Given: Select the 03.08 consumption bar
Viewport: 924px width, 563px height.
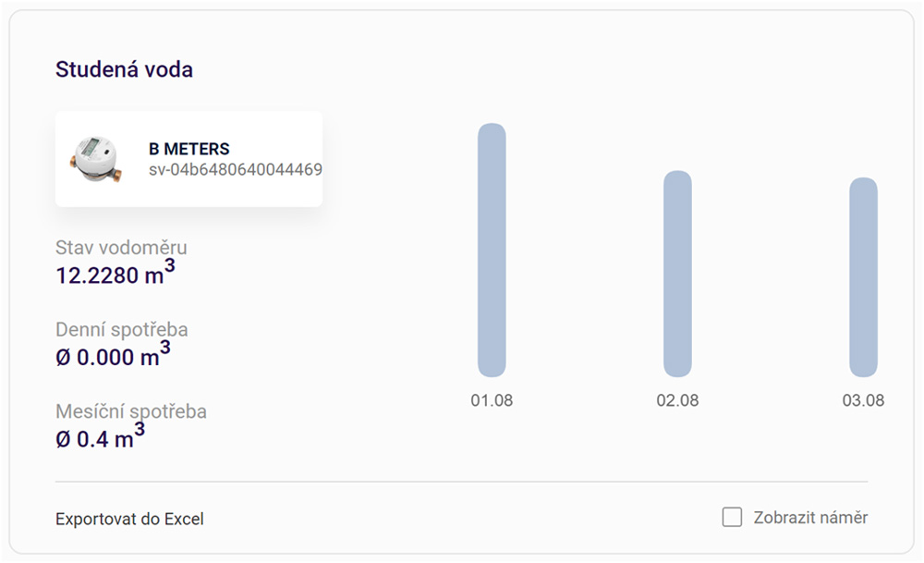Looking at the screenshot, I should click(863, 277).
